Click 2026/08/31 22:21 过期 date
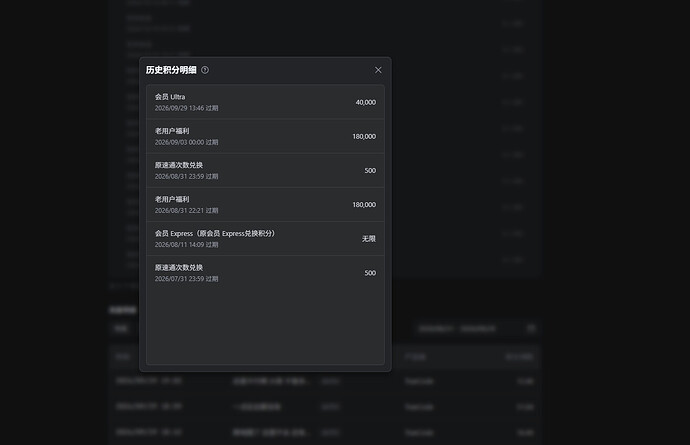The width and height of the screenshot is (690, 445). click(x=187, y=210)
